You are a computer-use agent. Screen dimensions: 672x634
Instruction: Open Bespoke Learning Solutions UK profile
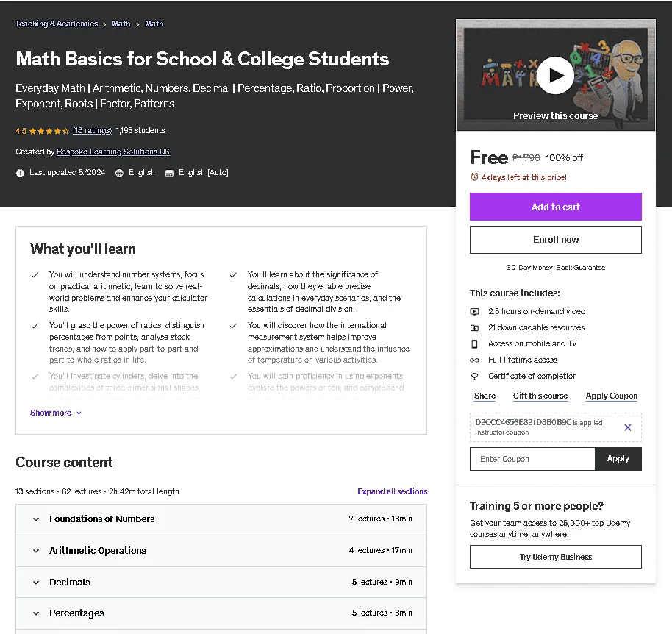coord(113,152)
